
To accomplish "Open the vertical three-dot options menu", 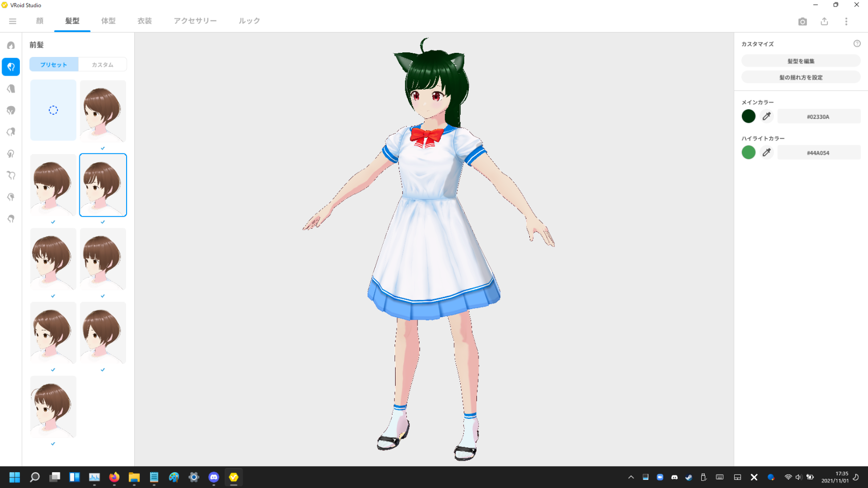I will pos(846,21).
